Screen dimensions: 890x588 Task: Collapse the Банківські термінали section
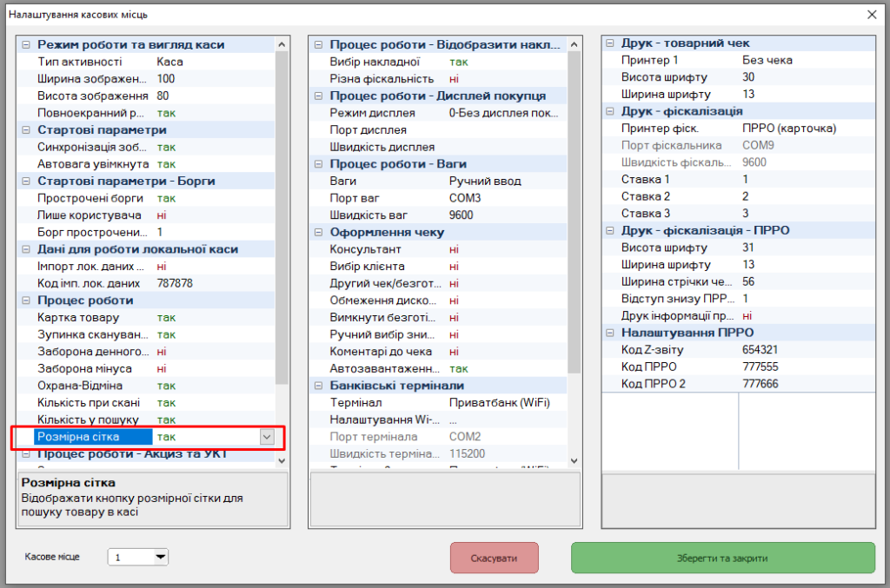click(317, 386)
